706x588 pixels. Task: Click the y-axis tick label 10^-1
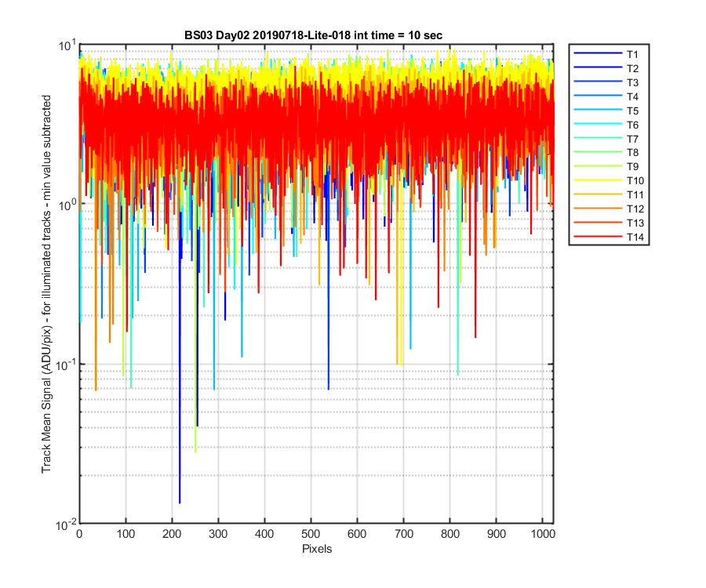click(x=66, y=365)
